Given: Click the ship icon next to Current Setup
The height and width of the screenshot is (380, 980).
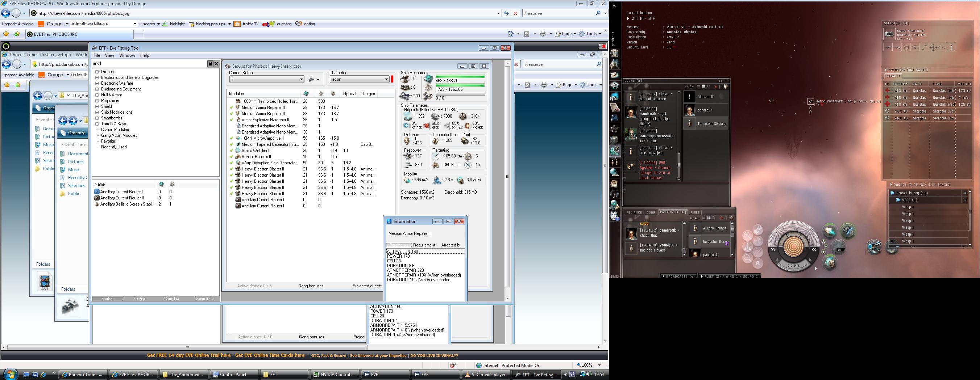Looking at the screenshot, I should pyautogui.click(x=312, y=79).
